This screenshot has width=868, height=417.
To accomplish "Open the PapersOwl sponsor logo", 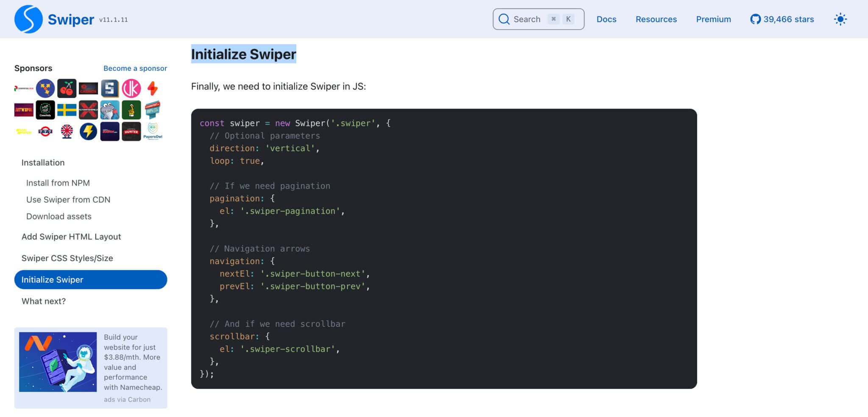I will (153, 131).
